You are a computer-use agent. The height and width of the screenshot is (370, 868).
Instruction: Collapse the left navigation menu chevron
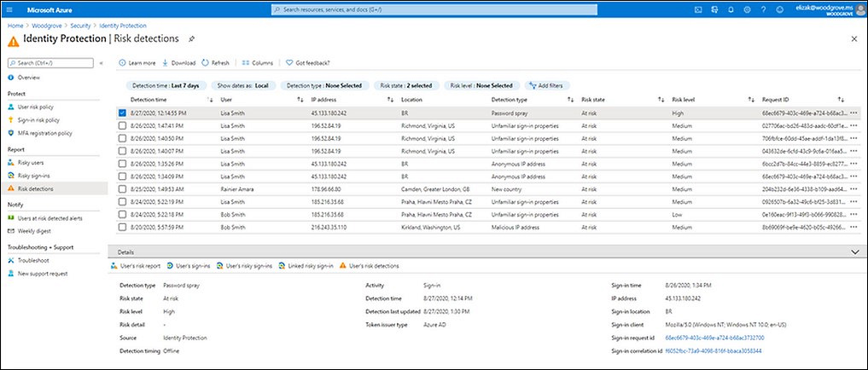click(101, 64)
